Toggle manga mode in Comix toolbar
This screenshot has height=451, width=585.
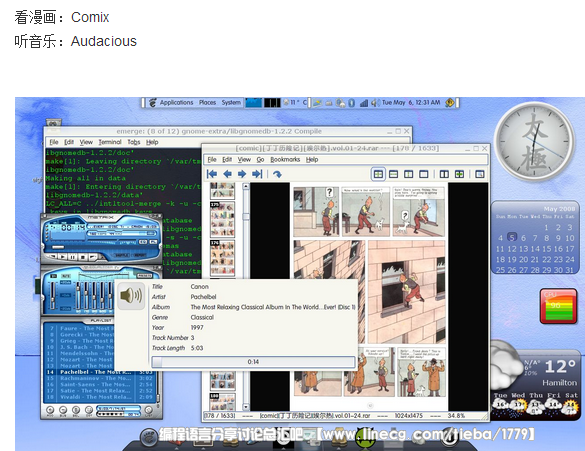[x=459, y=174]
